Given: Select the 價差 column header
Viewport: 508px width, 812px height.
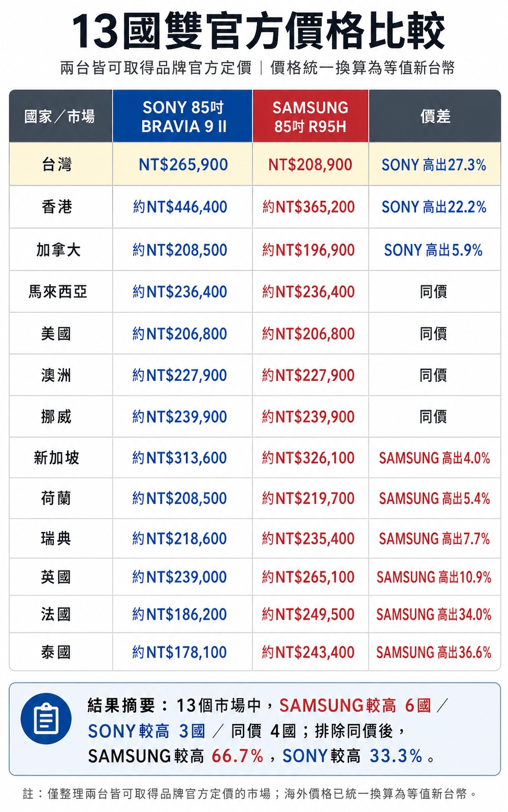Looking at the screenshot, I should click(435, 116).
